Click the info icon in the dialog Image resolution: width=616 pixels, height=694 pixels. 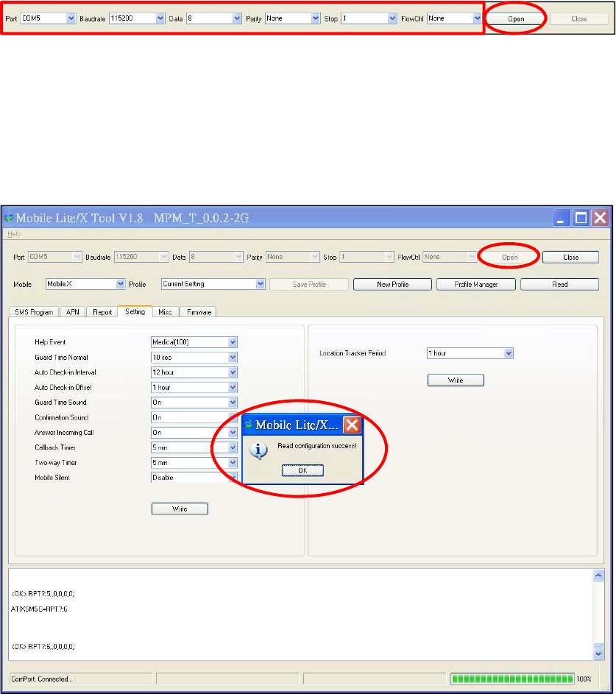[258, 450]
